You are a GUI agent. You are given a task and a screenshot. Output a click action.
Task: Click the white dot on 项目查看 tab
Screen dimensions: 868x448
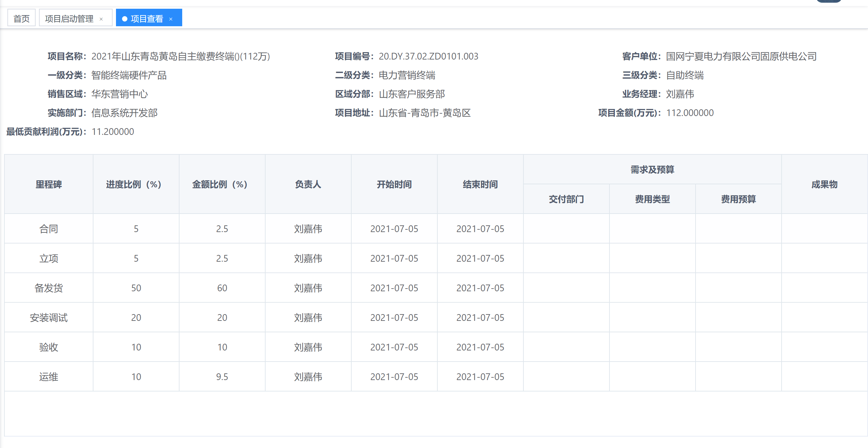[125, 19]
